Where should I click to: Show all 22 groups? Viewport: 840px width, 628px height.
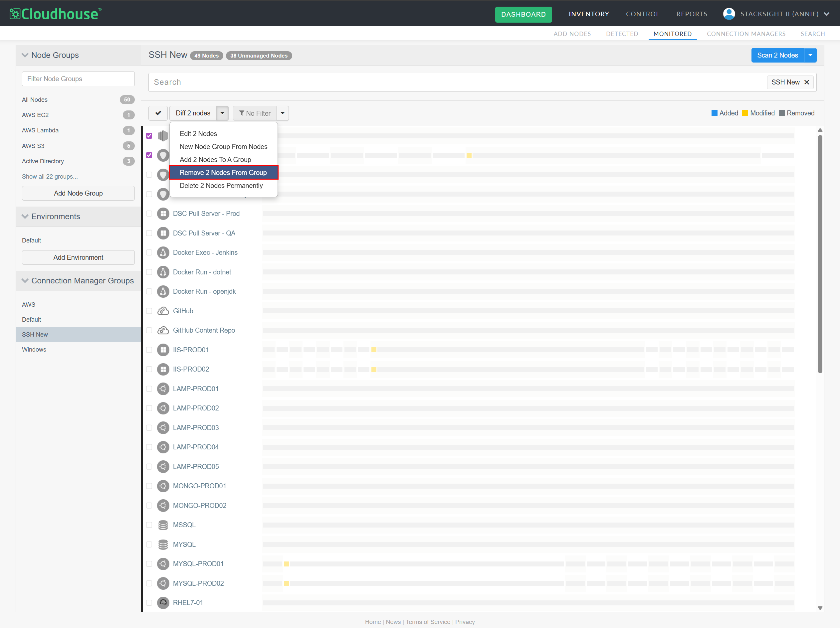point(50,176)
